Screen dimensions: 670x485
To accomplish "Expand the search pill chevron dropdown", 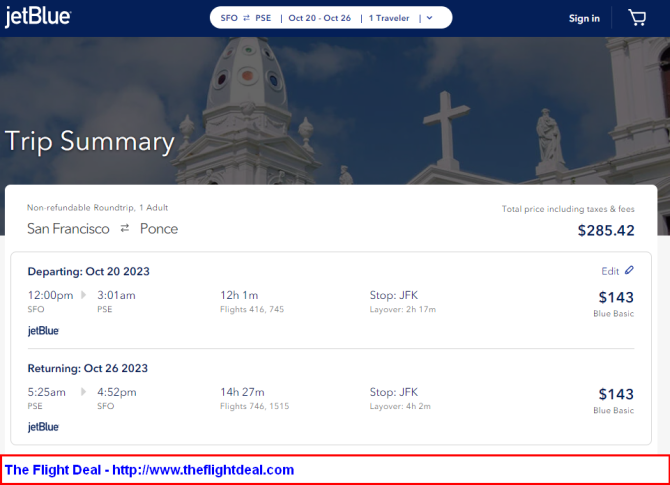I will [x=429, y=18].
